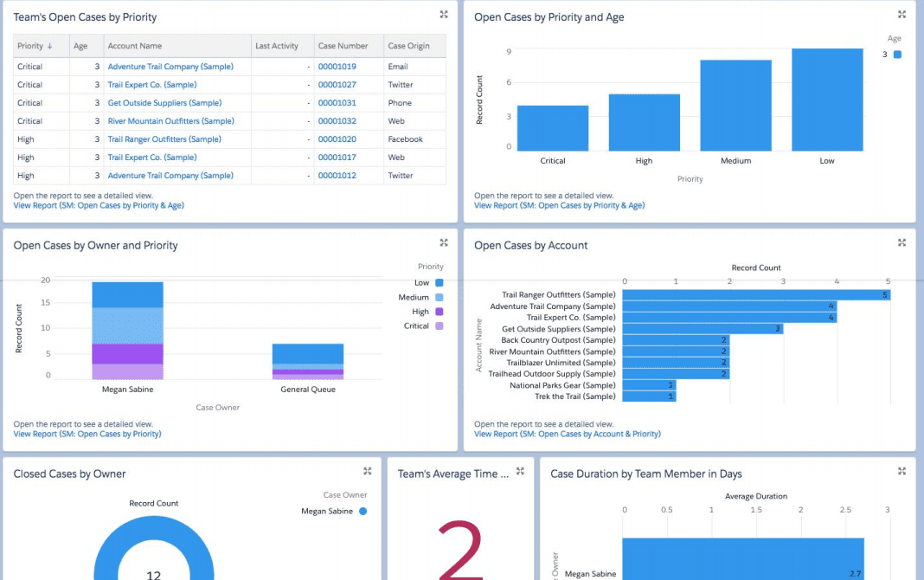Expand Closed Cases by Owner widget

(x=367, y=472)
